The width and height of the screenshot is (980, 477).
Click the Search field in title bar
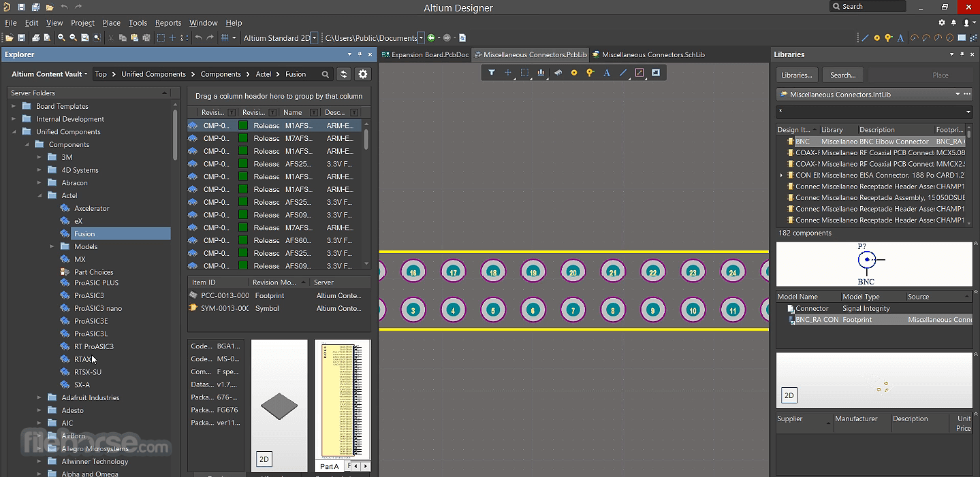click(x=868, y=7)
